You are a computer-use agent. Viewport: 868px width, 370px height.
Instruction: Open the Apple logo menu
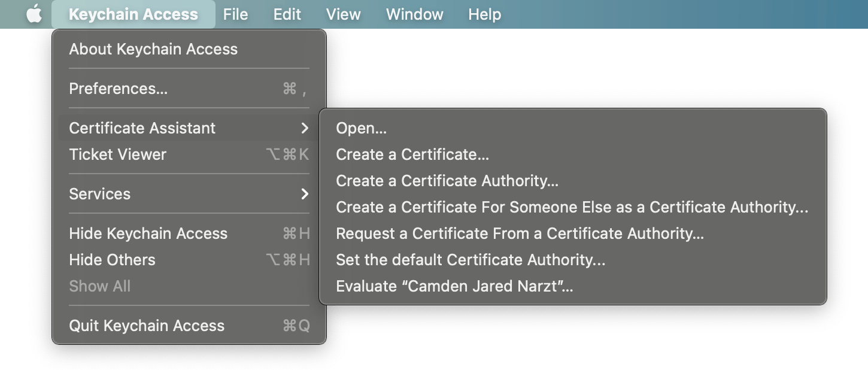click(34, 14)
